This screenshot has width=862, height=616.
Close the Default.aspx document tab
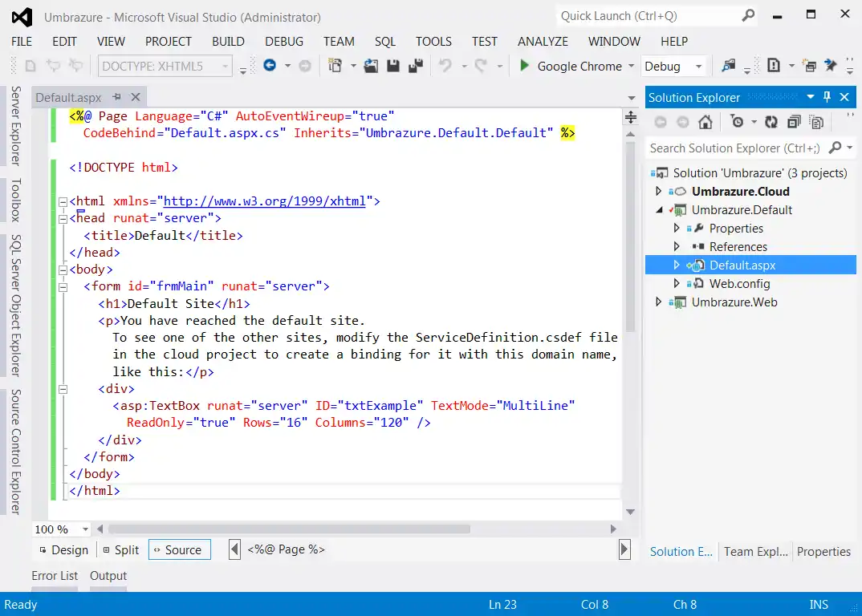tap(135, 97)
